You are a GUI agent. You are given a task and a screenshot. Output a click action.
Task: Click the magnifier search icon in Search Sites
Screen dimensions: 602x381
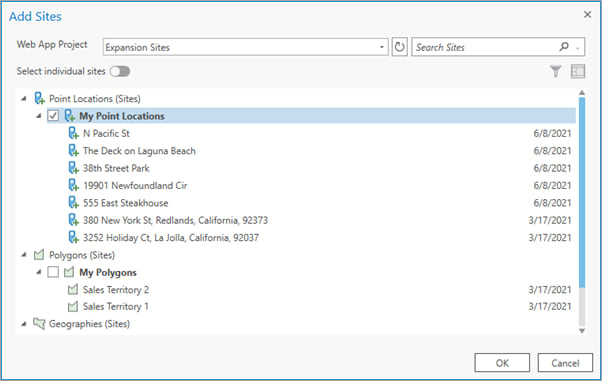564,47
